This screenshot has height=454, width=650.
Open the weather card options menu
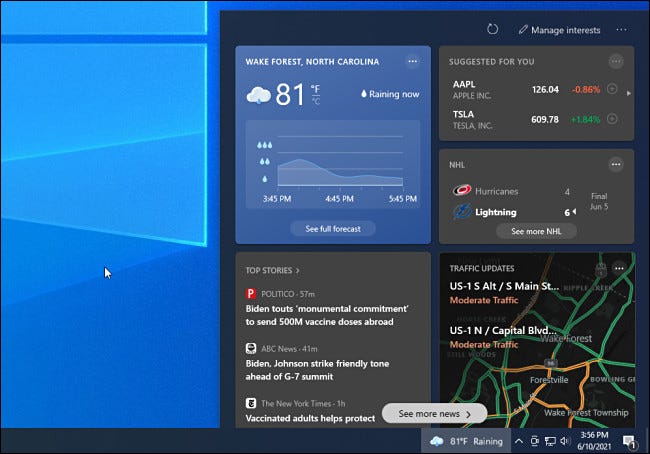[412, 61]
